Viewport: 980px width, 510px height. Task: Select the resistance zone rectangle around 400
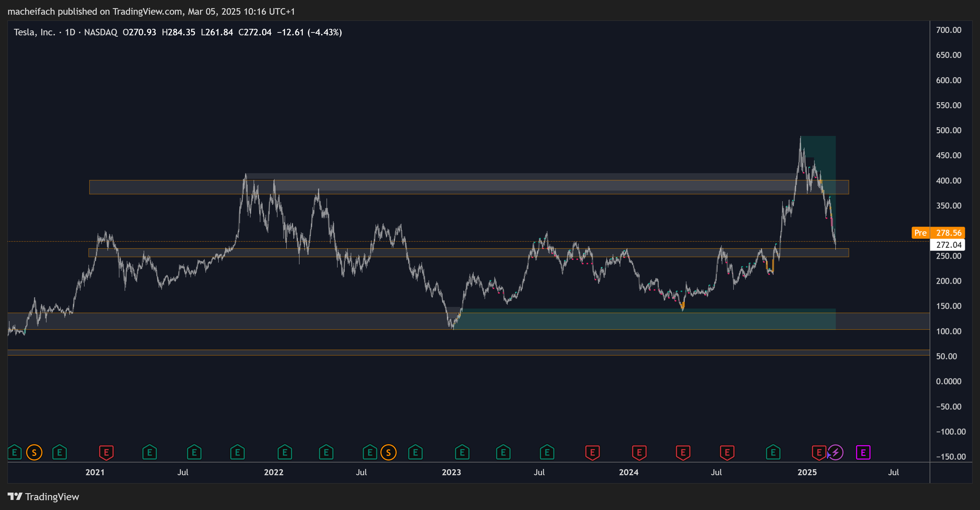[469, 187]
